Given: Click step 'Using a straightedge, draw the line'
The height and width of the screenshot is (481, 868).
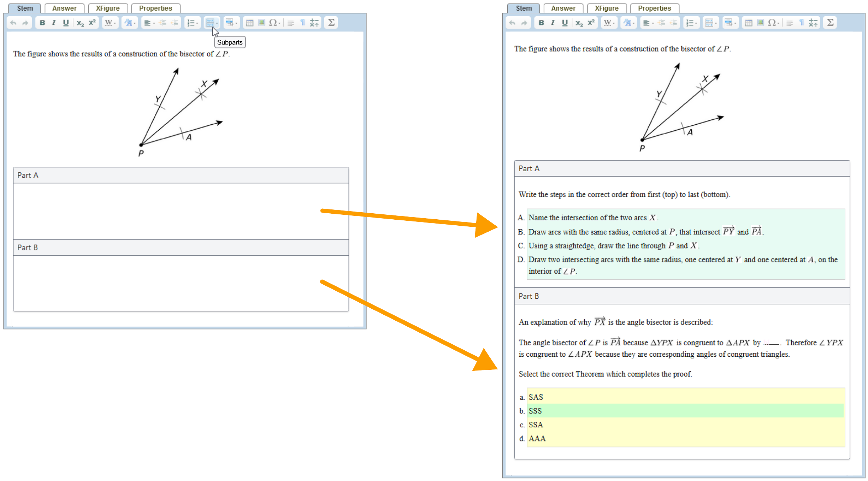Looking at the screenshot, I should pos(614,245).
